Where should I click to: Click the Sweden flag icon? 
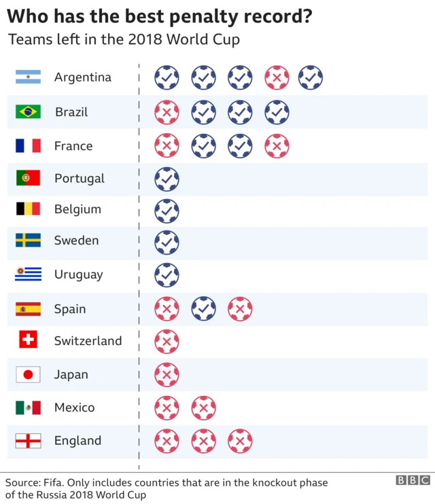pos(28,240)
